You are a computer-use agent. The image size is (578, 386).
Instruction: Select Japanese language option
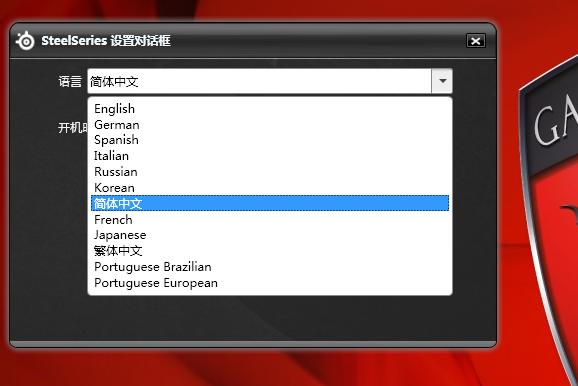coord(270,235)
